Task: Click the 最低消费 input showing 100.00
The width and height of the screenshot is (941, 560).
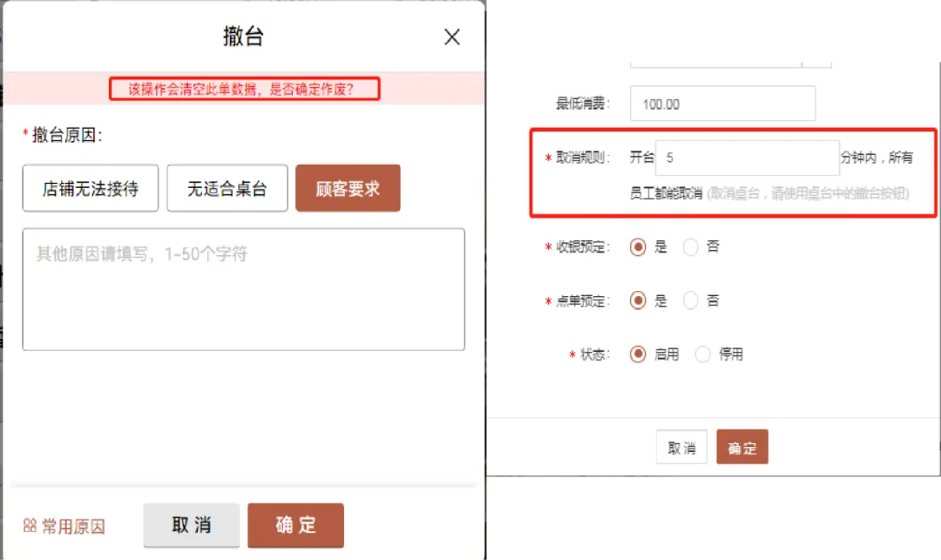Action: click(722, 104)
